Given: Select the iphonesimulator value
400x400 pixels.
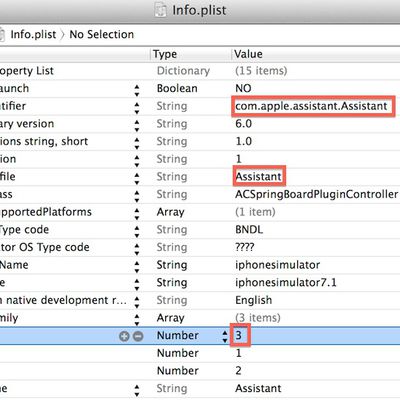Looking at the screenshot, I should tap(278, 265).
